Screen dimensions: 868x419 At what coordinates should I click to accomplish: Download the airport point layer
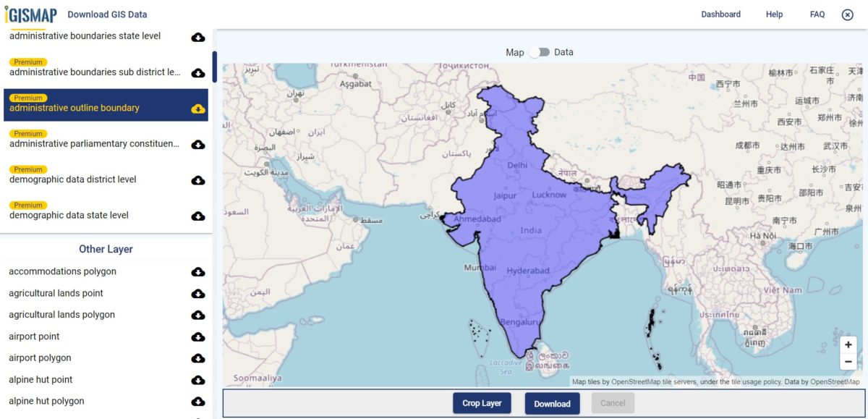tap(197, 337)
